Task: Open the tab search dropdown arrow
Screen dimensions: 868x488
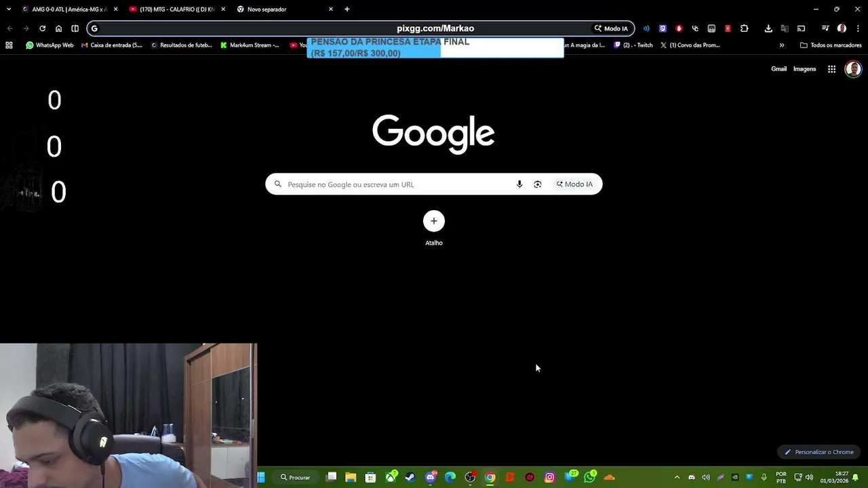Action: 9,9
